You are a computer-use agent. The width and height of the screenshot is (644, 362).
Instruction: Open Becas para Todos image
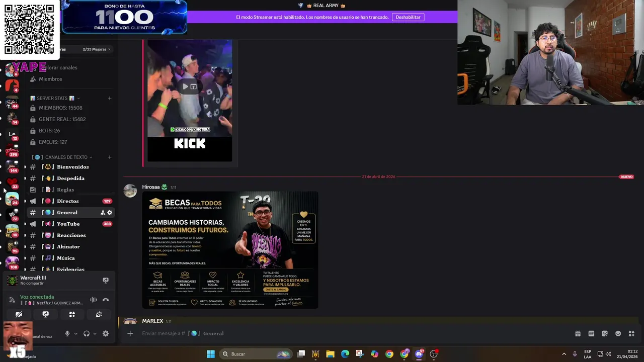(230, 250)
